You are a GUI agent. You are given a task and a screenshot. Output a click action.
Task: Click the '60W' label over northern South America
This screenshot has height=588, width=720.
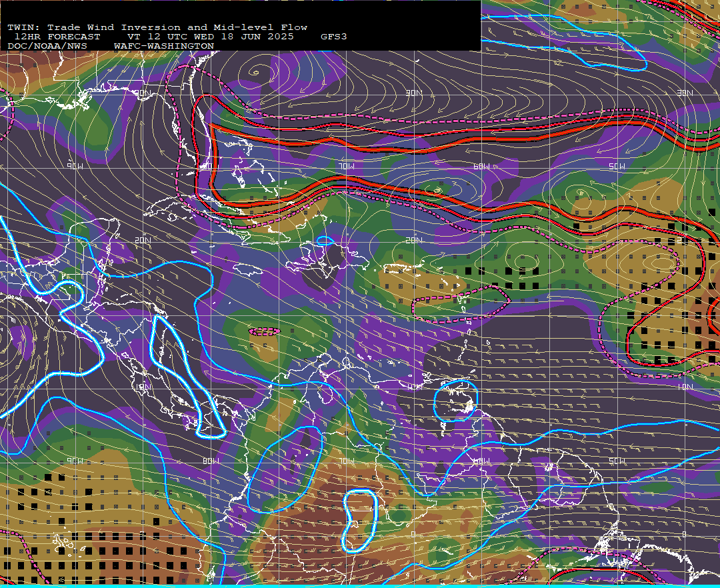482,461
